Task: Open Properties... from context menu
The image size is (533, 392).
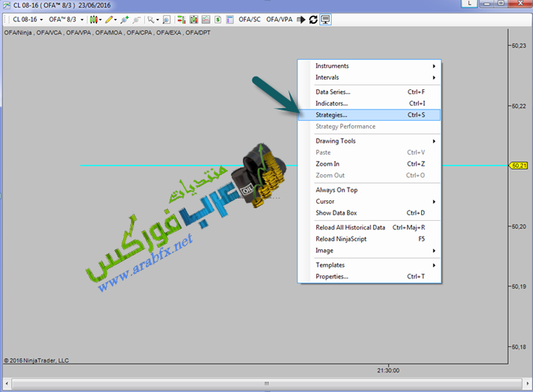Action: click(370, 277)
